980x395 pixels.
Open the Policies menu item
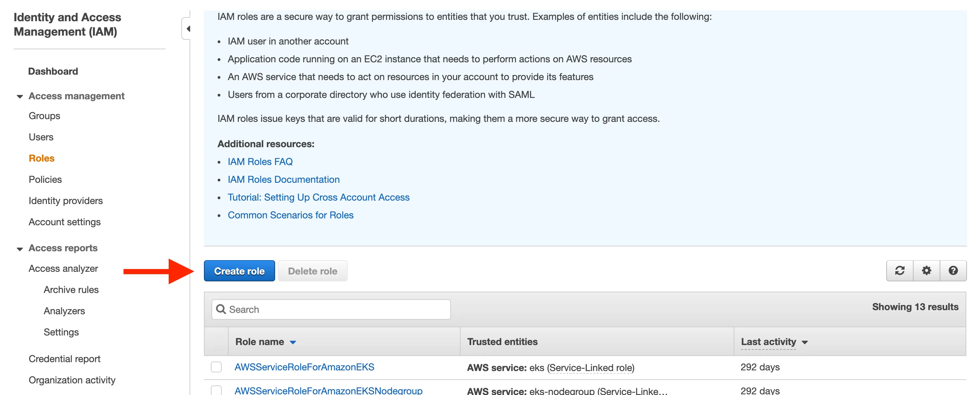(45, 179)
